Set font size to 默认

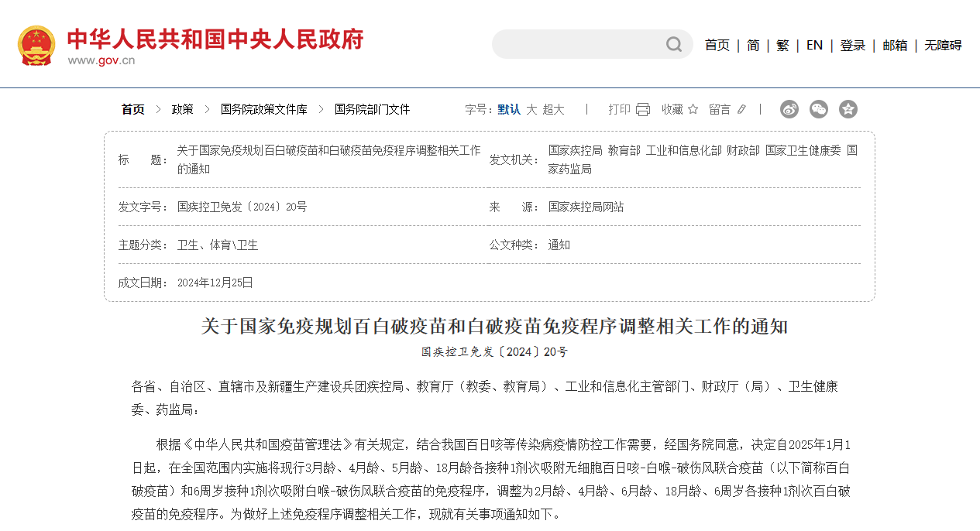[509, 110]
